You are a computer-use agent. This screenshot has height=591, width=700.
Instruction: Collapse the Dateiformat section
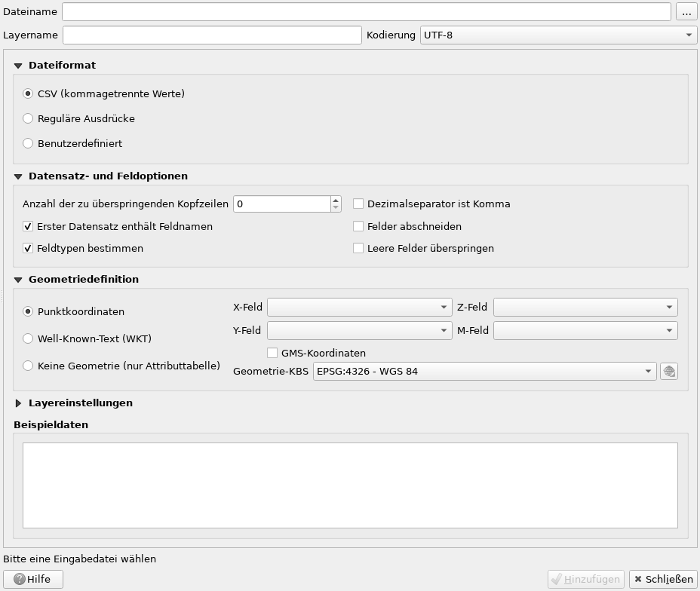(x=18, y=66)
